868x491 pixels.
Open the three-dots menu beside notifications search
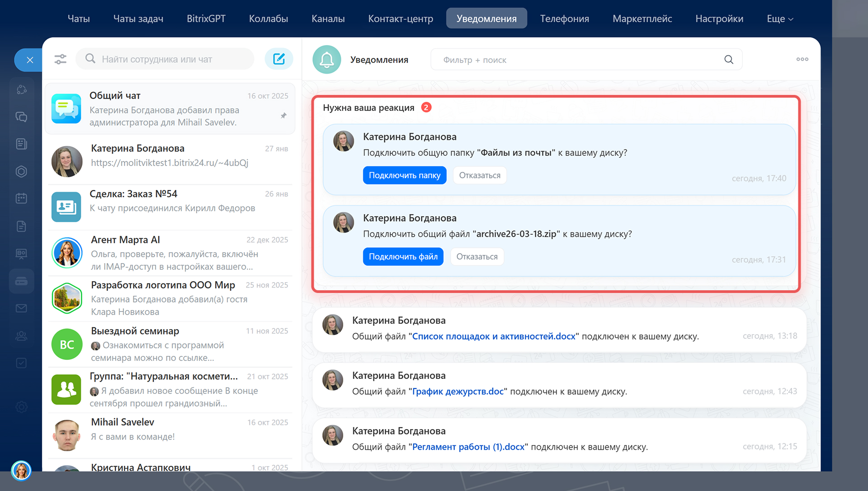802,59
